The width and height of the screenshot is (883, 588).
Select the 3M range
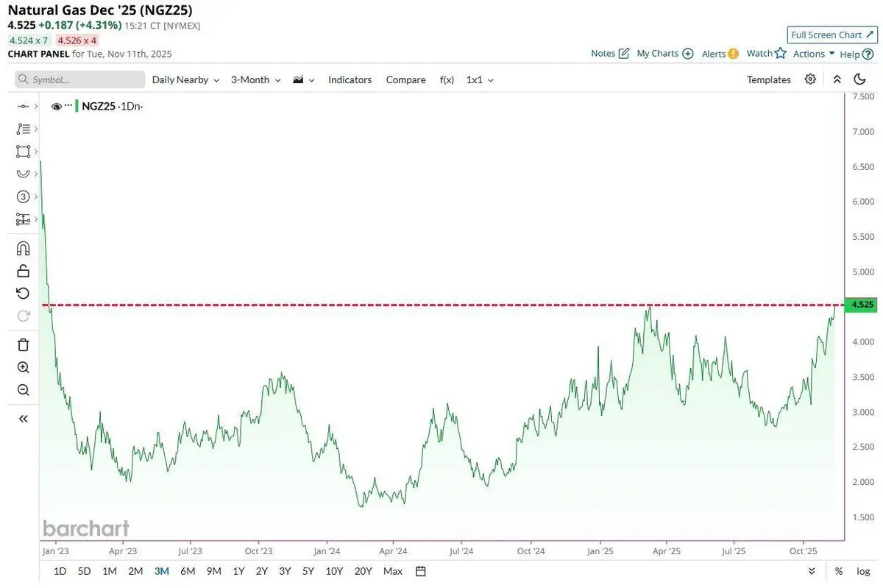[x=162, y=571]
